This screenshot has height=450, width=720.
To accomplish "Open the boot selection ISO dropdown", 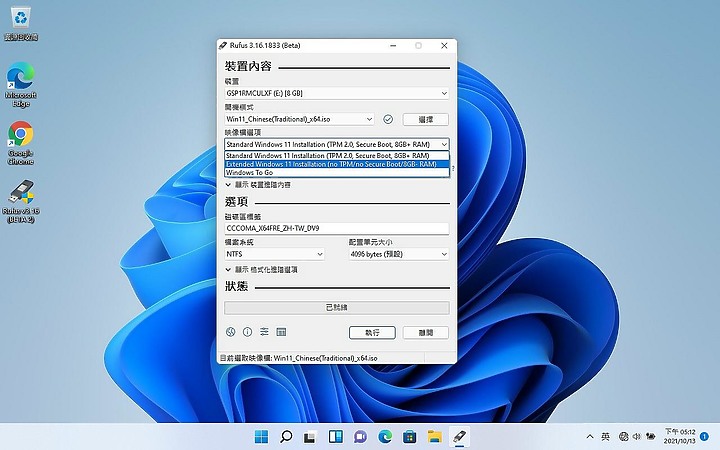I will pyautogui.click(x=299, y=119).
